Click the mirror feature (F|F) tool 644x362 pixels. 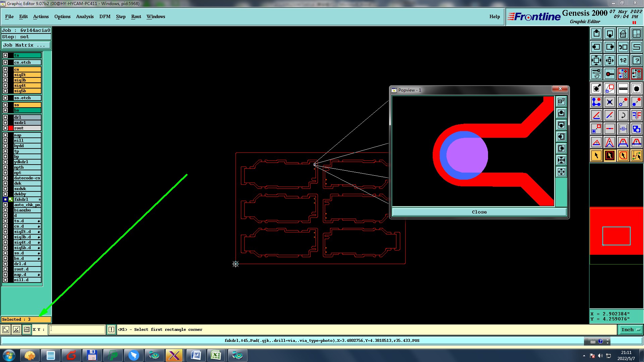click(x=636, y=116)
